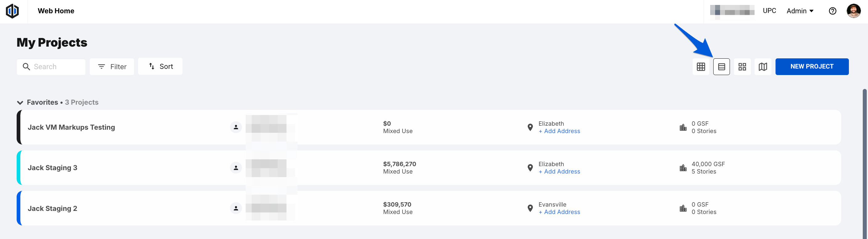Open the Sort options
Viewport: 868px width, 239px height.
160,66
